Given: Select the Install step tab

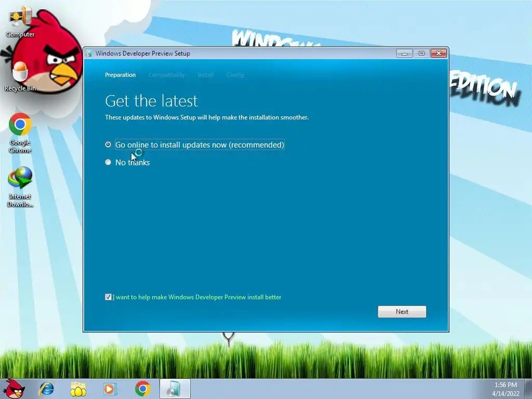Looking at the screenshot, I should tap(206, 75).
